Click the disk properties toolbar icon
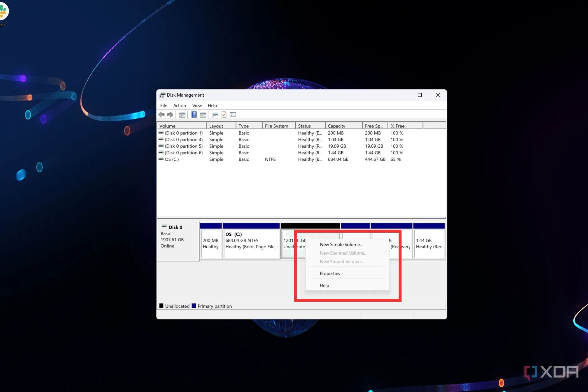Image resolution: width=588 pixels, height=392 pixels. click(x=215, y=115)
